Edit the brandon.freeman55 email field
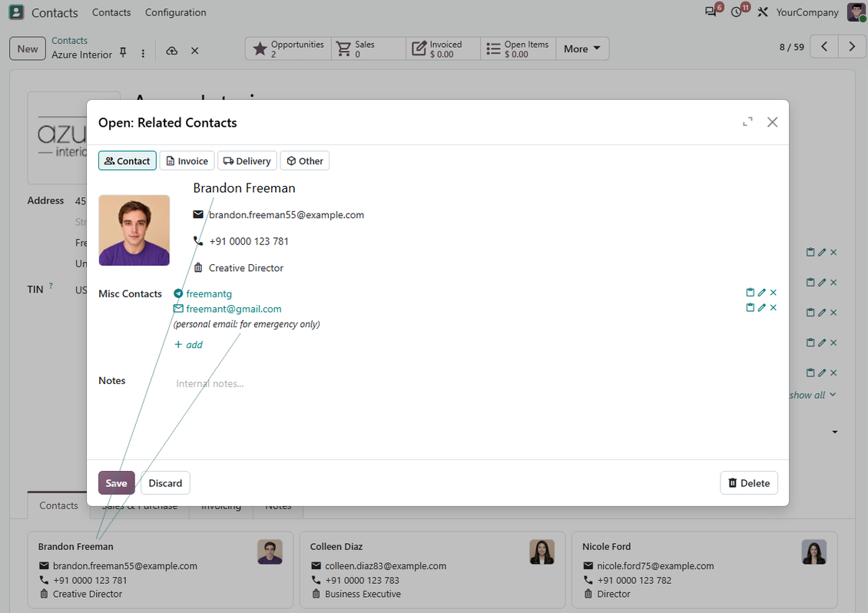This screenshot has height=613, width=868. click(287, 215)
